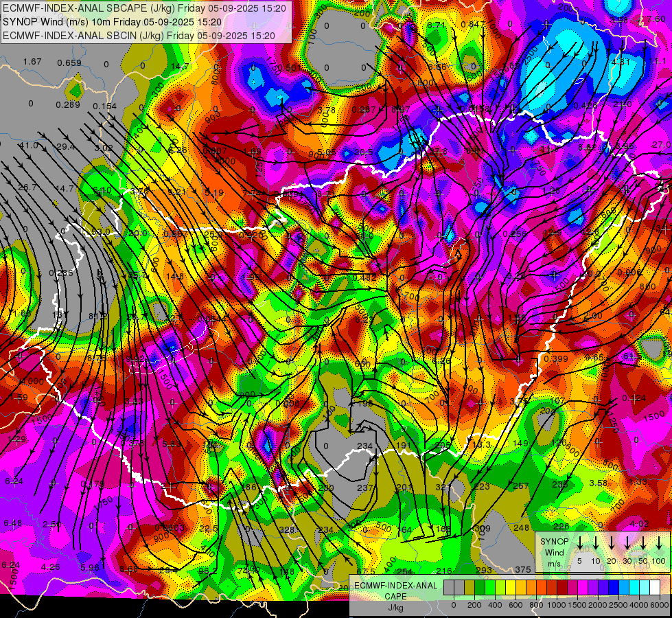Screen dimensions: 672x618
Task: Click the 800 tick on CAPE scale
Action: [x=536, y=605]
